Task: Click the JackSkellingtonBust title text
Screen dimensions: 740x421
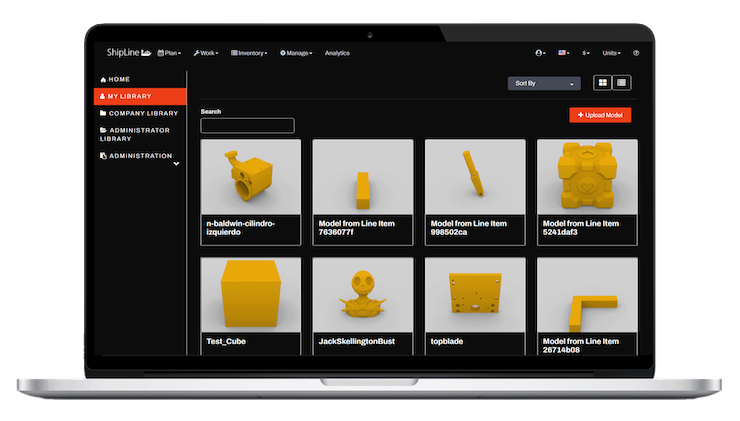Action: (x=357, y=341)
